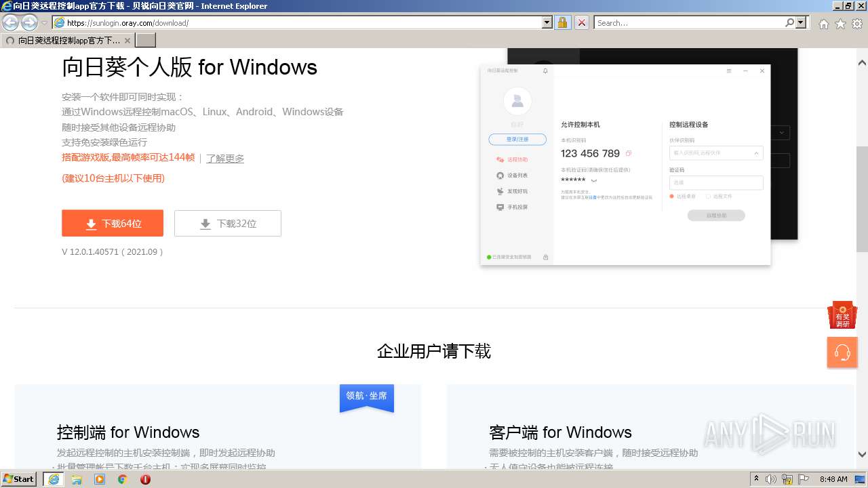Click the 下载64位 download button

click(113, 223)
